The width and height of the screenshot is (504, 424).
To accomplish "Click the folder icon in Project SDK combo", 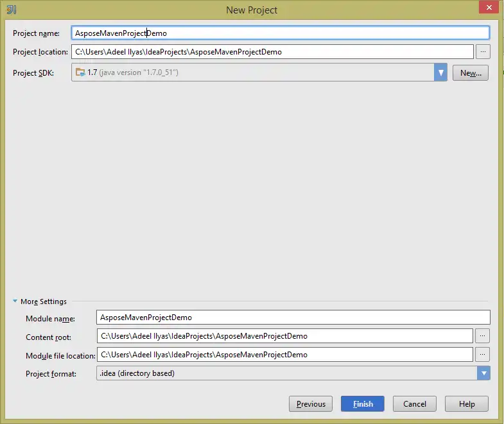I will point(80,72).
